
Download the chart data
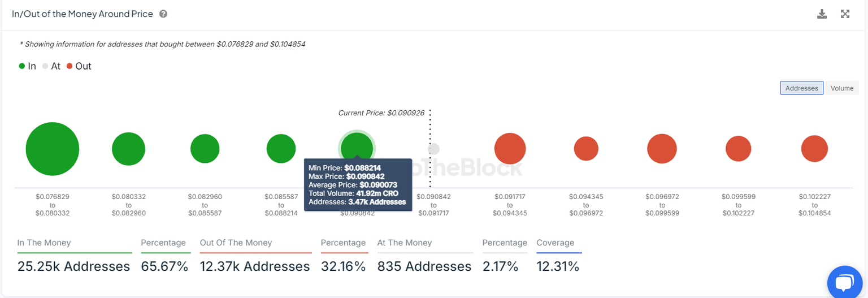tap(822, 14)
